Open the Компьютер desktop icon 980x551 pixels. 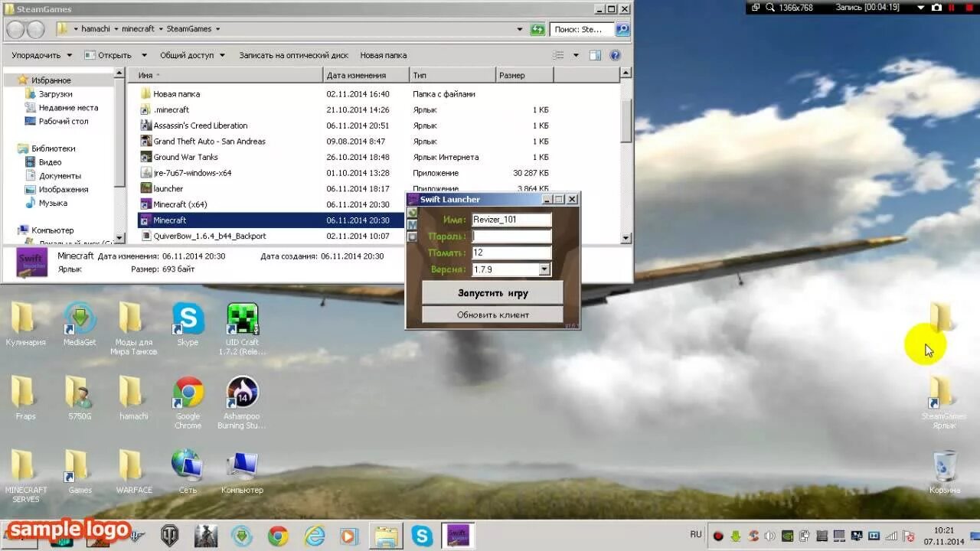[x=242, y=471]
